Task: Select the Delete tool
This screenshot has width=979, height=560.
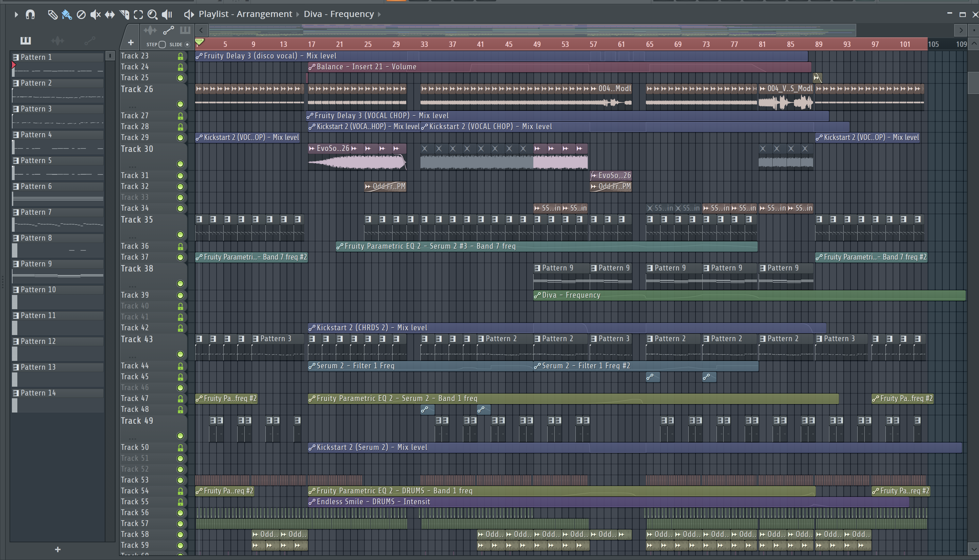Action: coord(81,15)
